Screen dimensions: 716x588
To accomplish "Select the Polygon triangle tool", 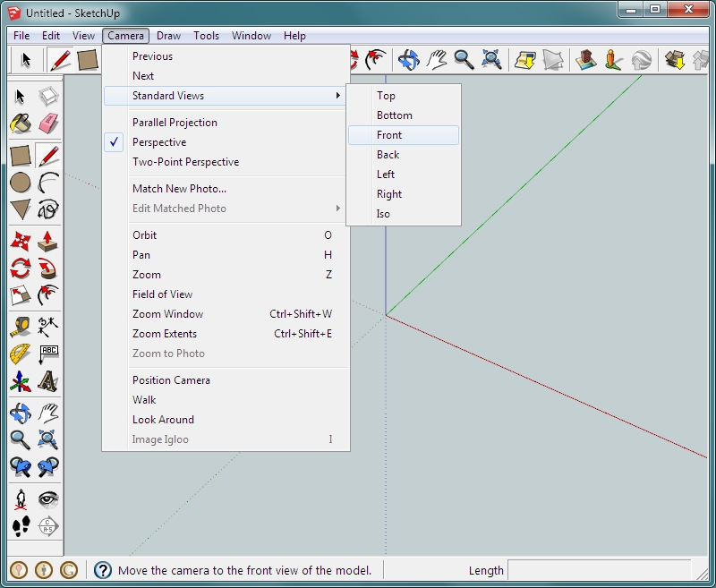I will [x=20, y=209].
